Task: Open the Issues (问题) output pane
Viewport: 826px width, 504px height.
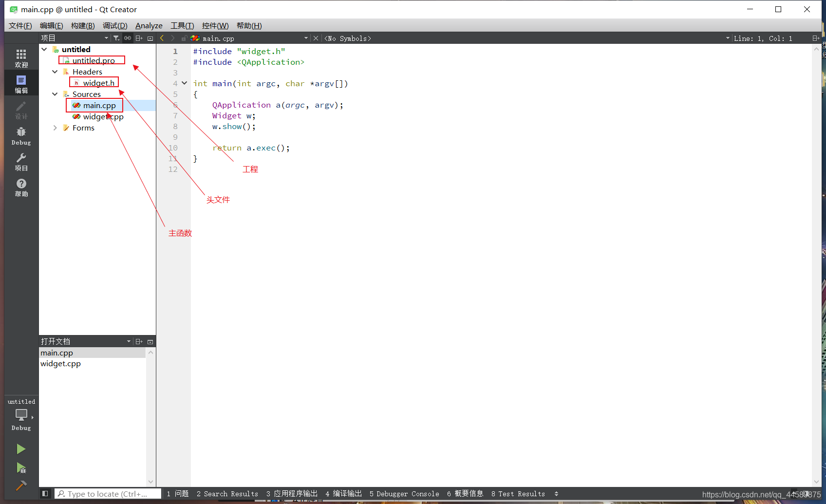Action: 178,493
